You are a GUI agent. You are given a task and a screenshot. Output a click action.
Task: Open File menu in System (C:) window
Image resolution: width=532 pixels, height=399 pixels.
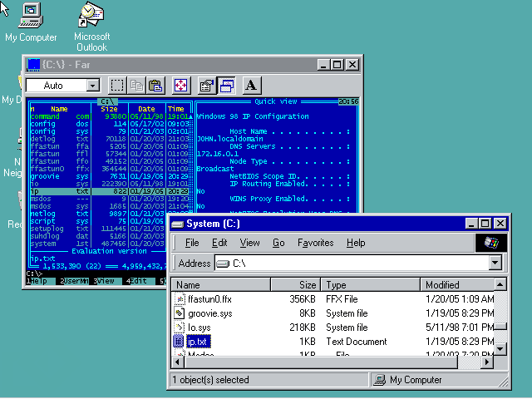[192, 243]
